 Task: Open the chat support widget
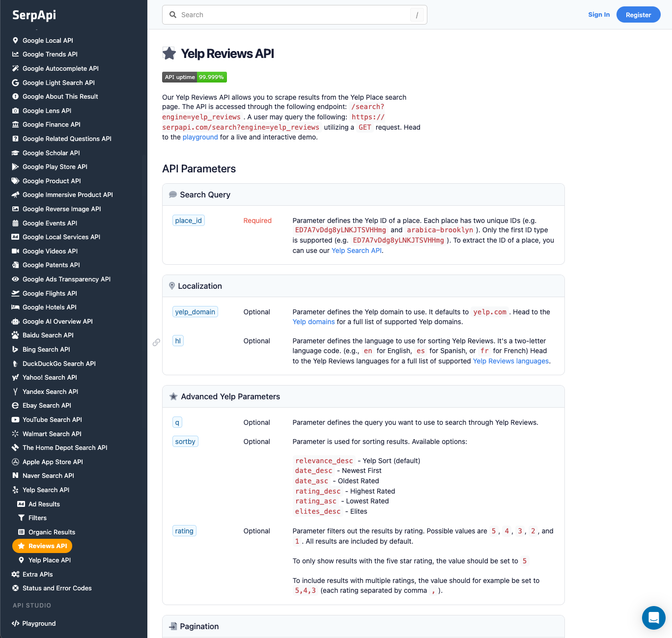653,617
